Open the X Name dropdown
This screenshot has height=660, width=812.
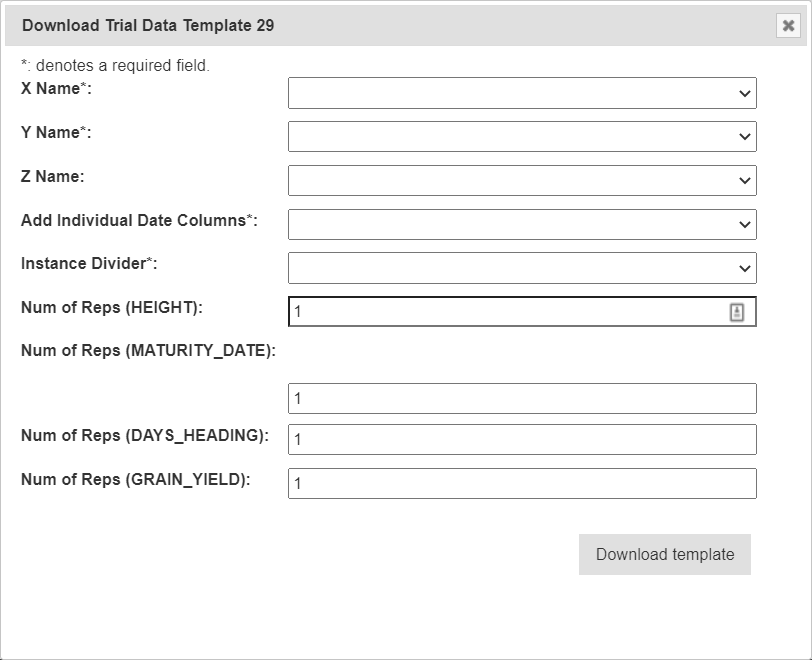tap(521, 93)
